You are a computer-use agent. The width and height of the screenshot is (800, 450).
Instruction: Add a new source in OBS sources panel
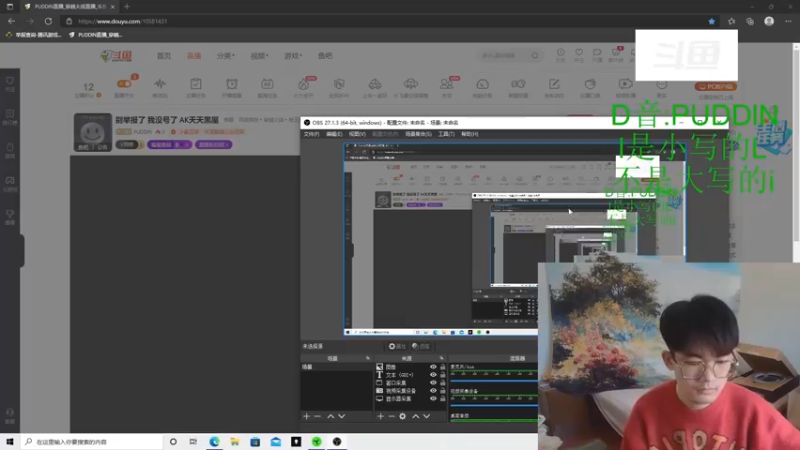click(x=380, y=416)
